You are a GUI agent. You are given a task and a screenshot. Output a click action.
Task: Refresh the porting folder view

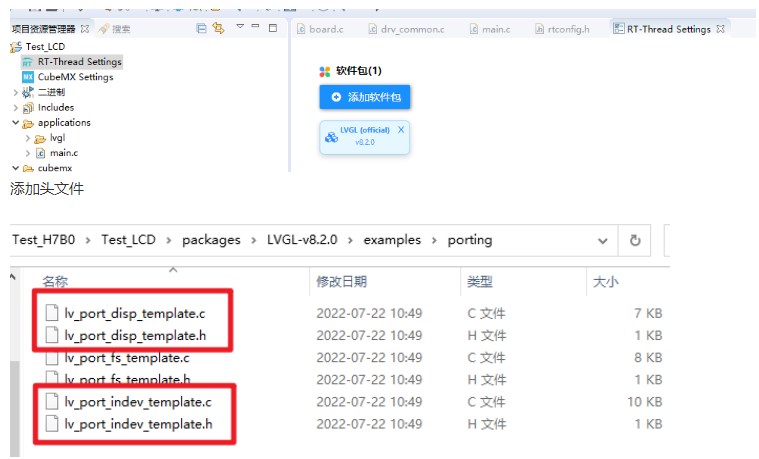pyautogui.click(x=635, y=240)
